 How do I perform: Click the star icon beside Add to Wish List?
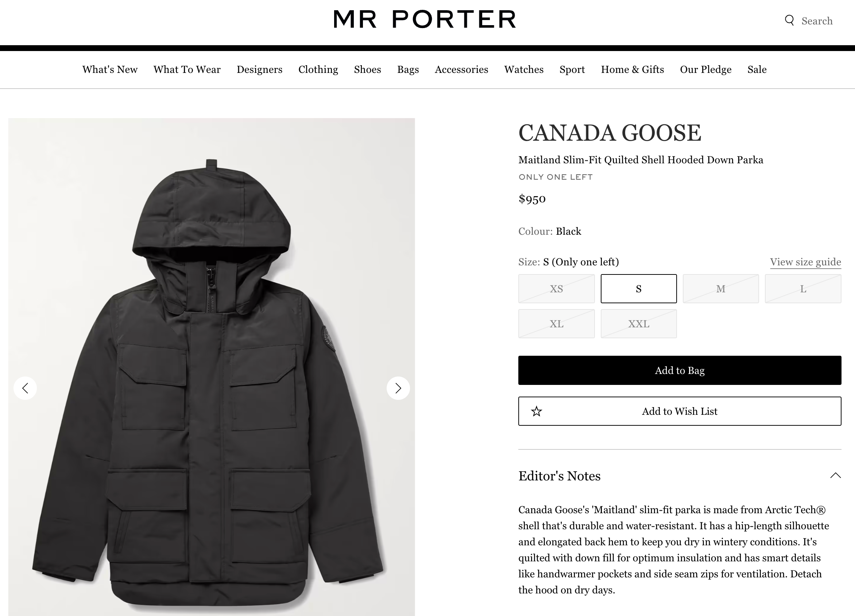[537, 411]
